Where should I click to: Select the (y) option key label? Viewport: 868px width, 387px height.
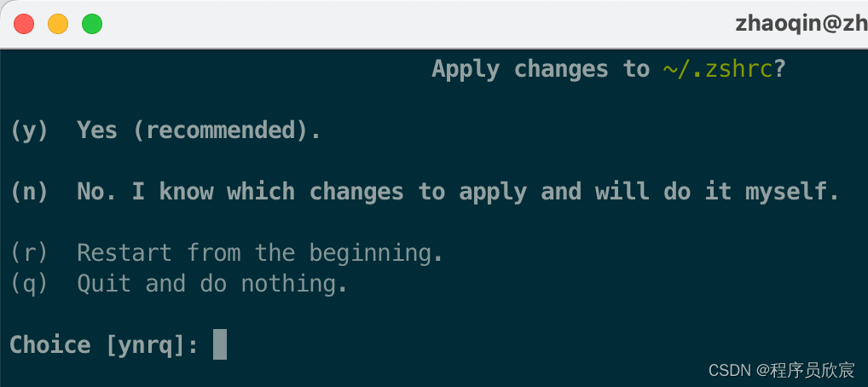(30, 130)
